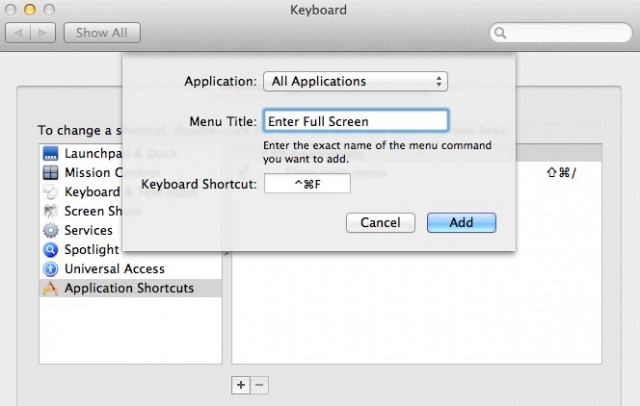Image resolution: width=640 pixels, height=406 pixels.
Task: Click the Mission Control icon
Action: pyautogui.click(x=50, y=172)
